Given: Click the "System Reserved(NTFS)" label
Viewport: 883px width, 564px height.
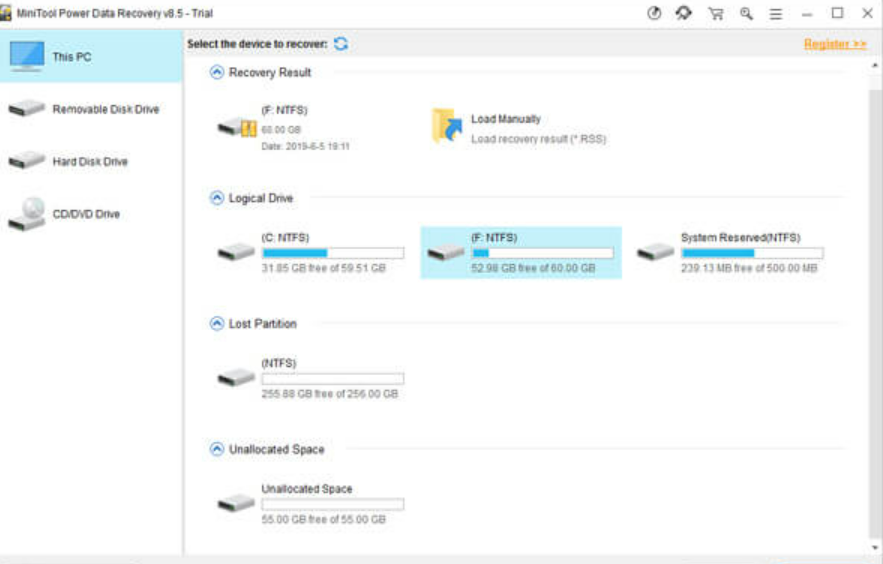Looking at the screenshot, I should (741, 238).
